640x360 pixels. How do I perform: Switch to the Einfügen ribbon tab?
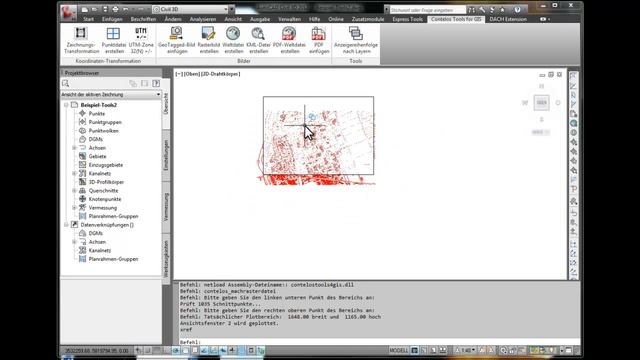click(112, 19)
